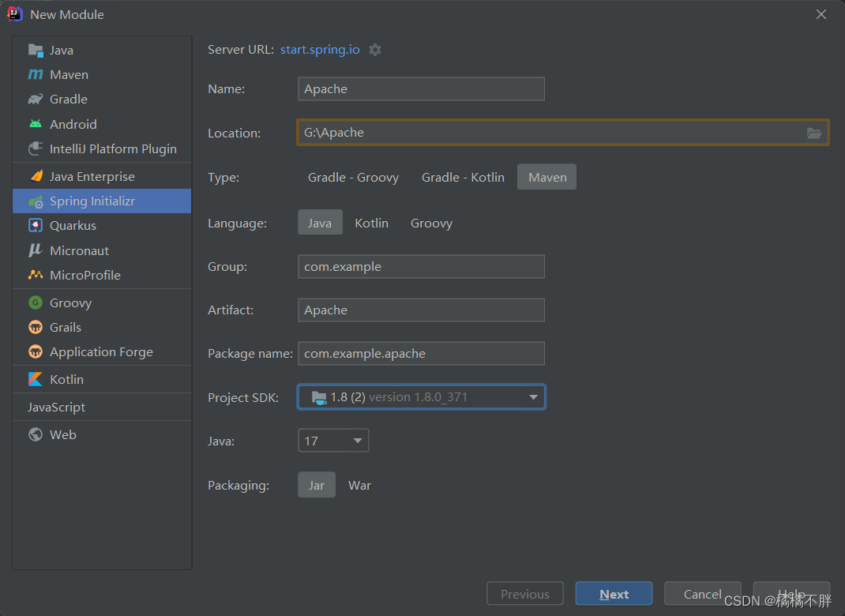The image size is (845, 616).
Task: Click the Micronaut mu icon
Action: pyautogui.click(x=36, y=250)
